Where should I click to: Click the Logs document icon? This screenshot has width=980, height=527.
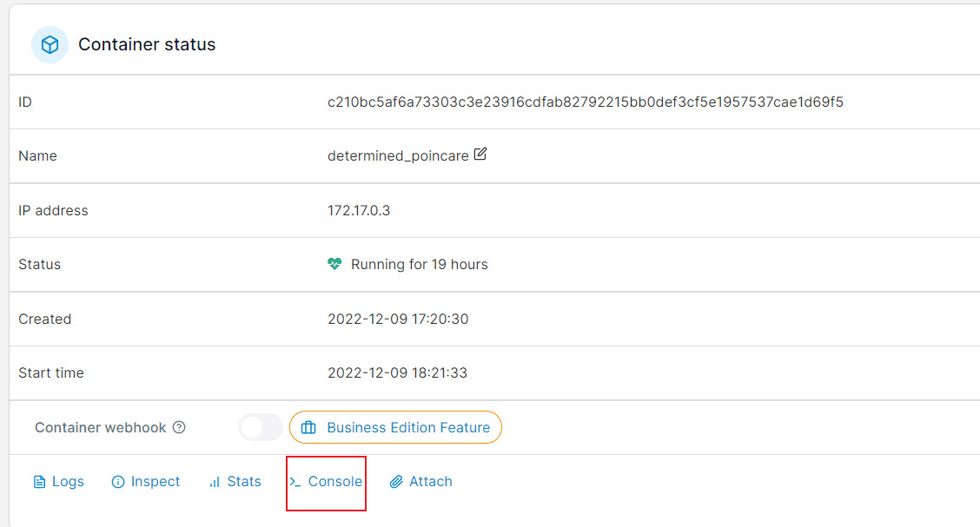(x=39, y=482)
